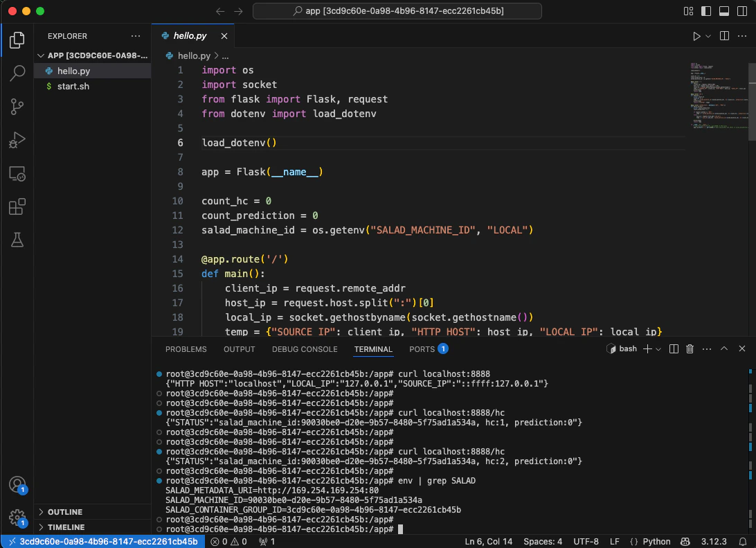Toggle the bottom panel visibility
This screenshot has width=756, height=548.
coord(723,12)
